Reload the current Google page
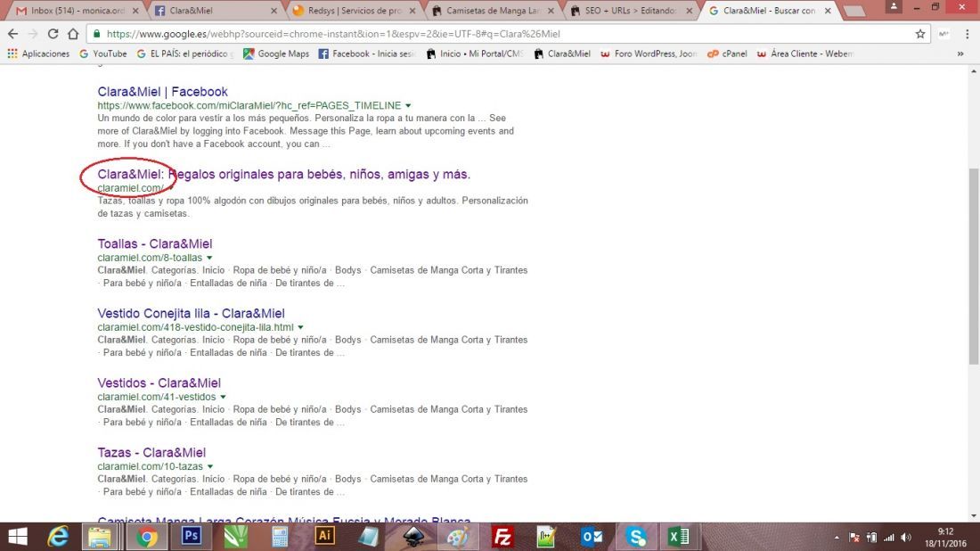The width and height of the screenshot is (980, 551). click(x=53, y=34)
